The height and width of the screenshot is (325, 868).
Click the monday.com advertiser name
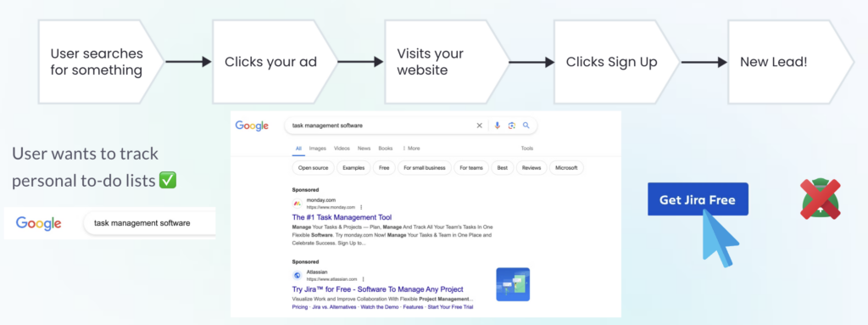[321, 199]
